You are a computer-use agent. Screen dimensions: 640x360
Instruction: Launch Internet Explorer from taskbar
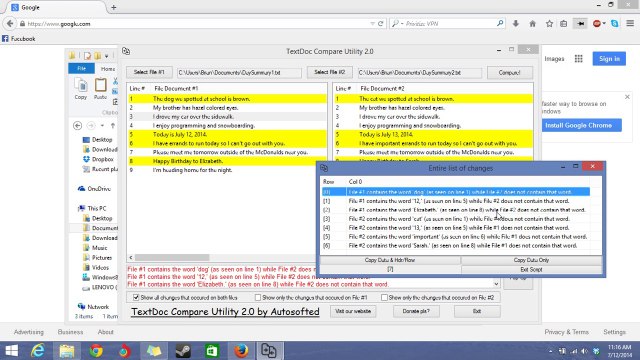[38, 351]
